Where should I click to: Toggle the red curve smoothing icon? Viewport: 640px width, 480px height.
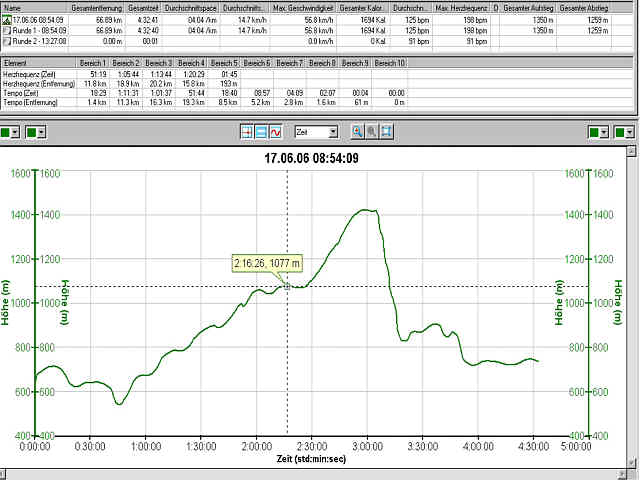(x=275, y=132)
